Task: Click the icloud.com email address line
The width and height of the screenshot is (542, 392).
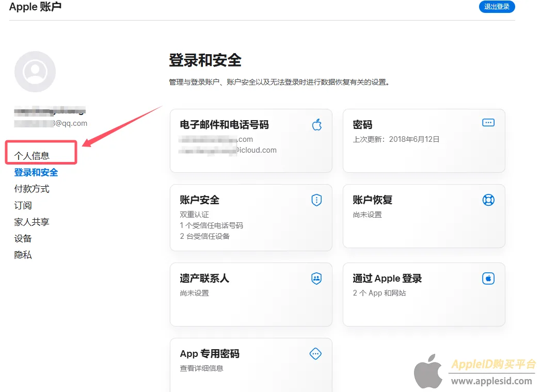Action: coord(228,150)
